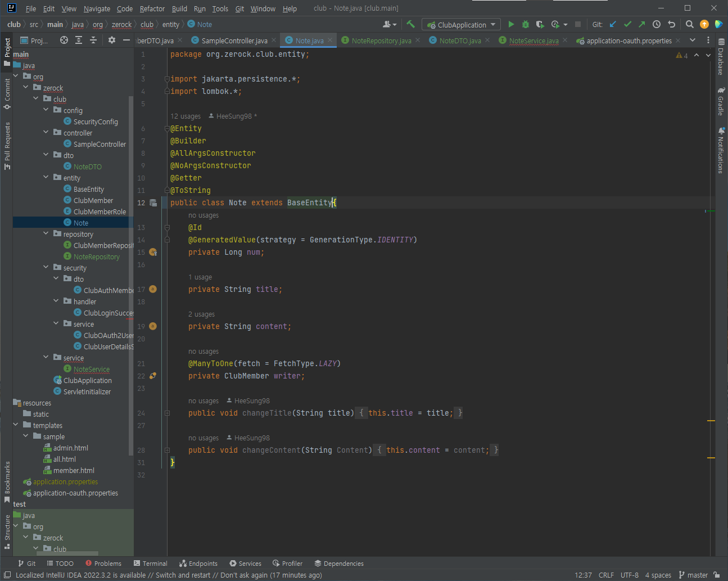Open ClubApplication run configuration dropdown
Screen dimensions: 728x581
462,24
